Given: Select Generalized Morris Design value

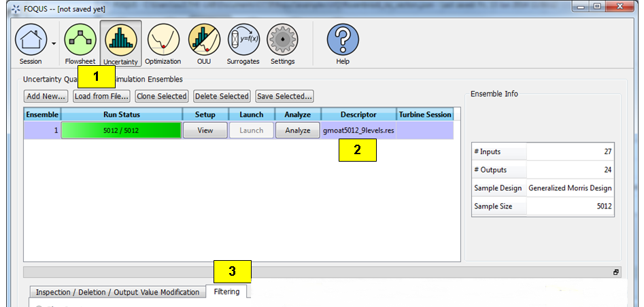Looking at the screenshot, I should tap(570, 188).
